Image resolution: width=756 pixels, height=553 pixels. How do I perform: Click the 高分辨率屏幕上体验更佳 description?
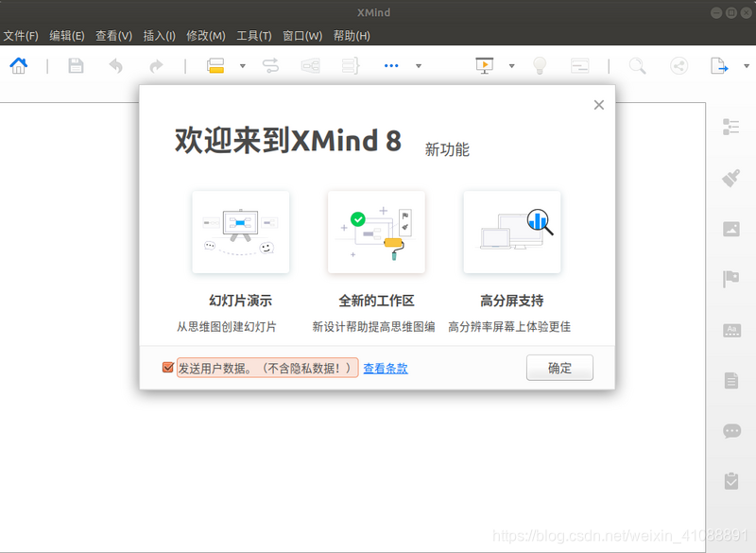[x=509, y=327]
